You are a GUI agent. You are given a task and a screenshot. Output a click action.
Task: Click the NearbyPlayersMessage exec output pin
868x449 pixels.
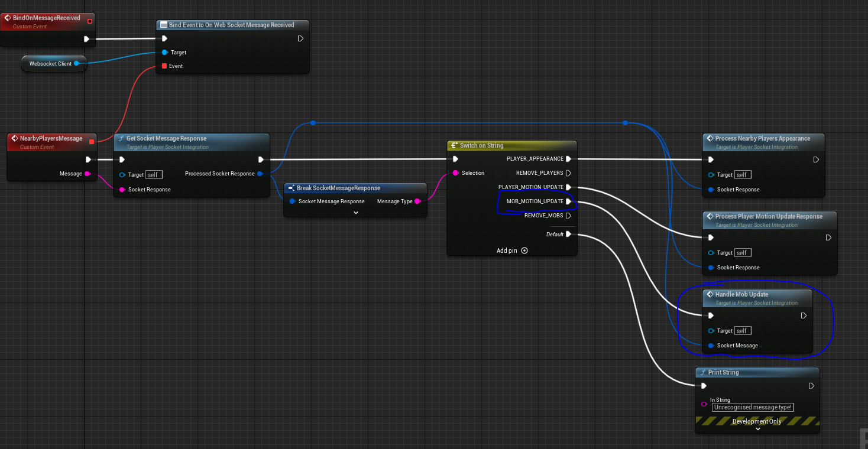click(88, 160)
